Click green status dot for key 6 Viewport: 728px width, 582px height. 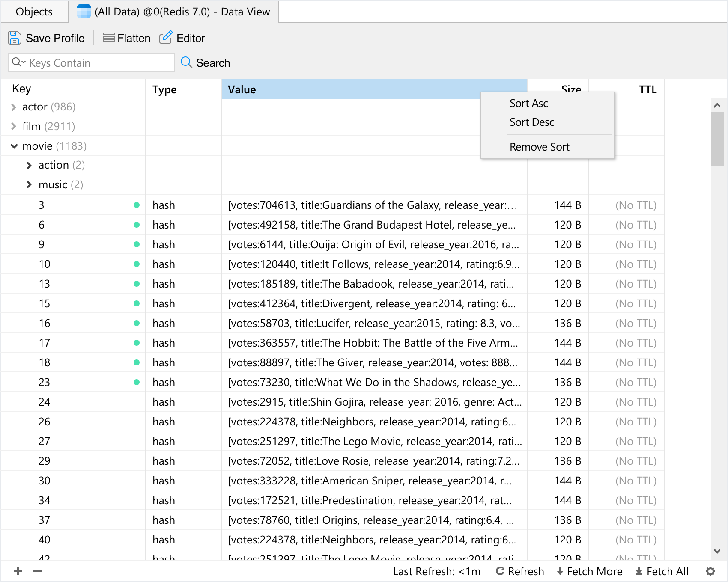tap(137, 225)
